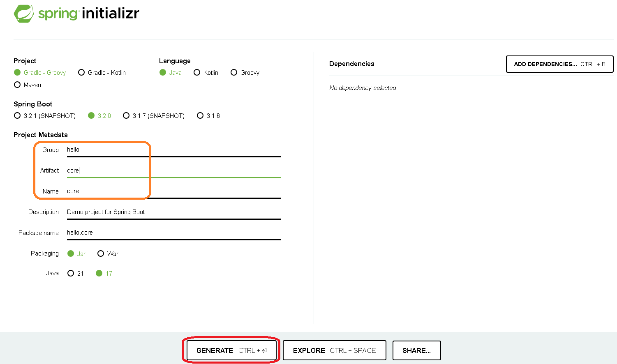Pick Java version 21

[76, 274]
